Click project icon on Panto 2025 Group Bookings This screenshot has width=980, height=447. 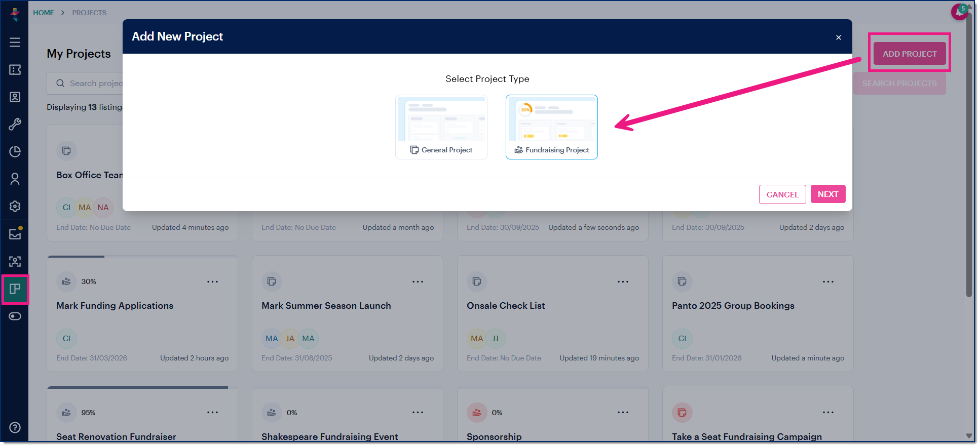click(x=682, y=281)
